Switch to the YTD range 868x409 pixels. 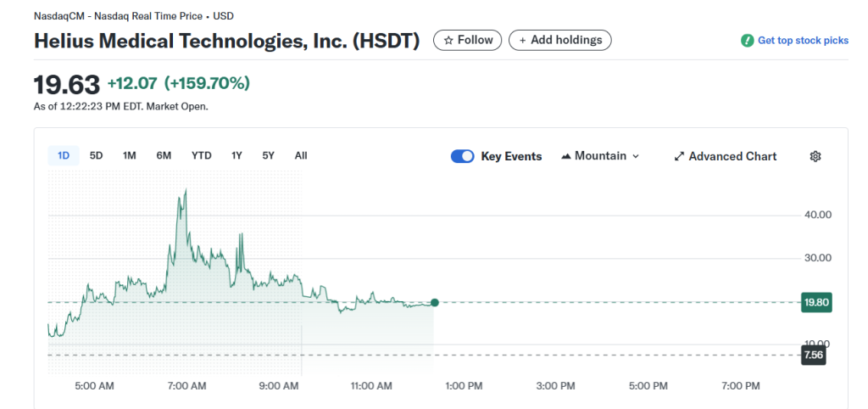coord(201,155)
